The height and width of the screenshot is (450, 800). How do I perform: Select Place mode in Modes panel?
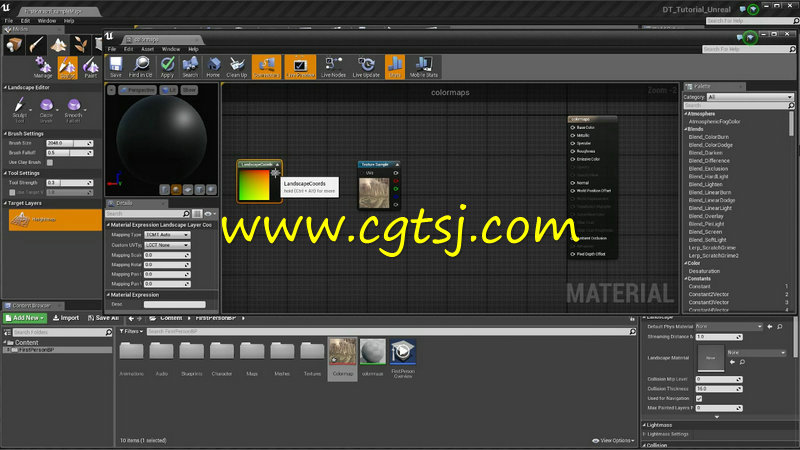14,45
